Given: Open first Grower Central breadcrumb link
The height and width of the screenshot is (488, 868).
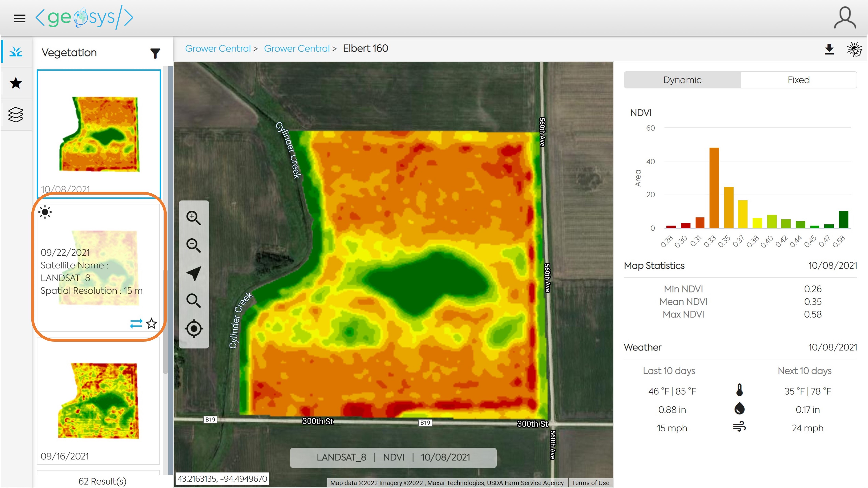Looking at the screenshot, I should pos(218,49).
